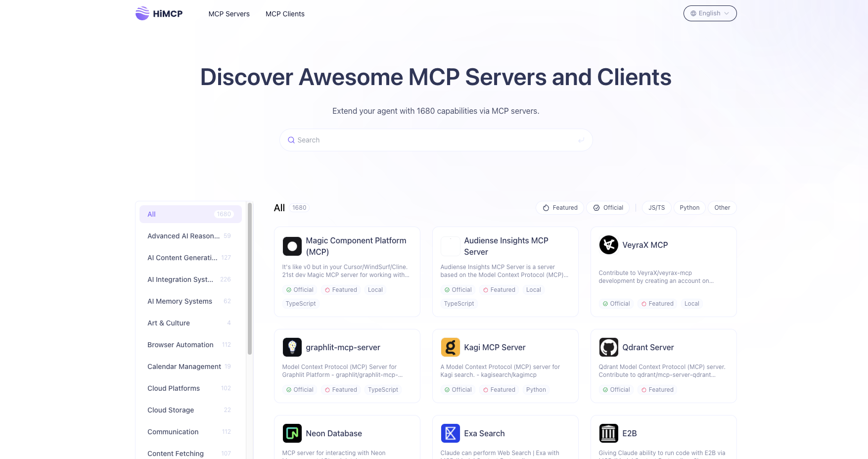Open Neon Database logo icon
Screen dimensions: 868x459
coord(292,433)
